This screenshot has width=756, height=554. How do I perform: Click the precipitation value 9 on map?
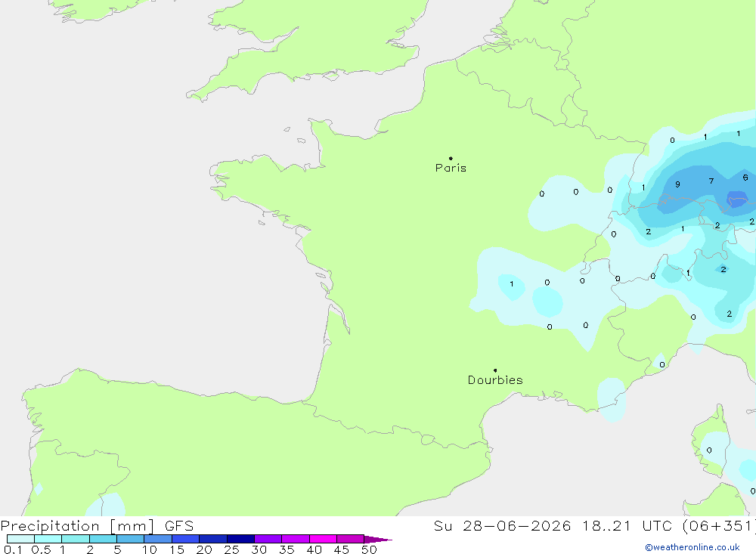(x=678, y=184)
